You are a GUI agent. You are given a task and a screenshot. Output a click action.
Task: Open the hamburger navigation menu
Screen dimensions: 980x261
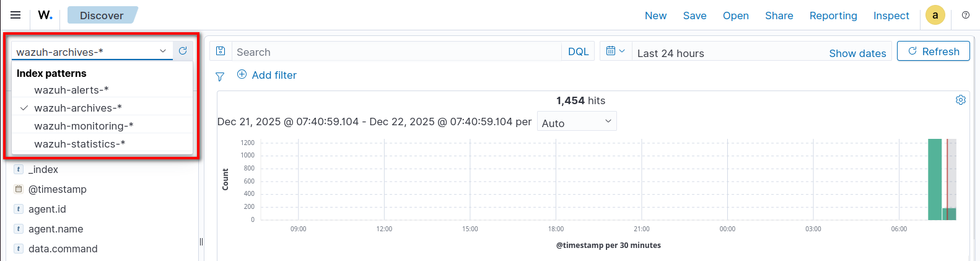[15, 15]
